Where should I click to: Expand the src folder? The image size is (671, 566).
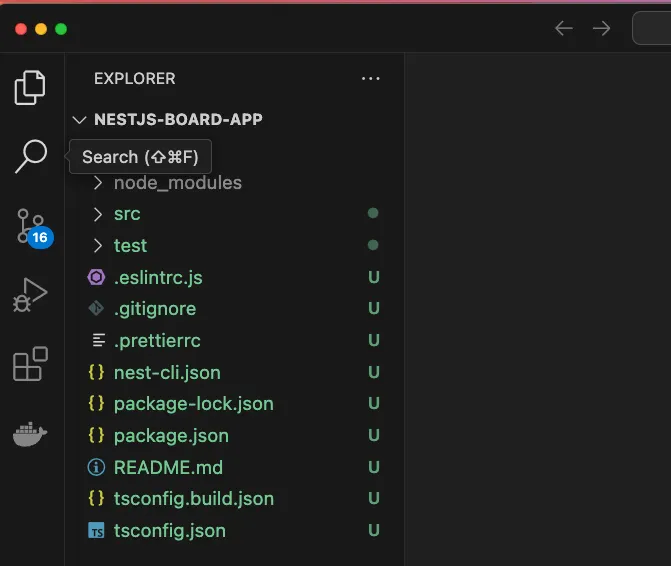tap(127, 214)
